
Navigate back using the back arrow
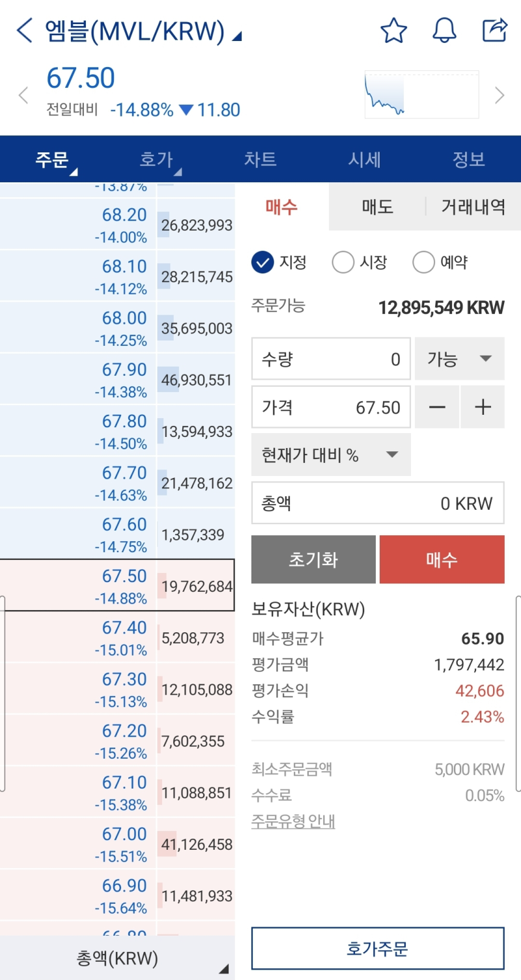pyautogui.click(x=23, y=30)
